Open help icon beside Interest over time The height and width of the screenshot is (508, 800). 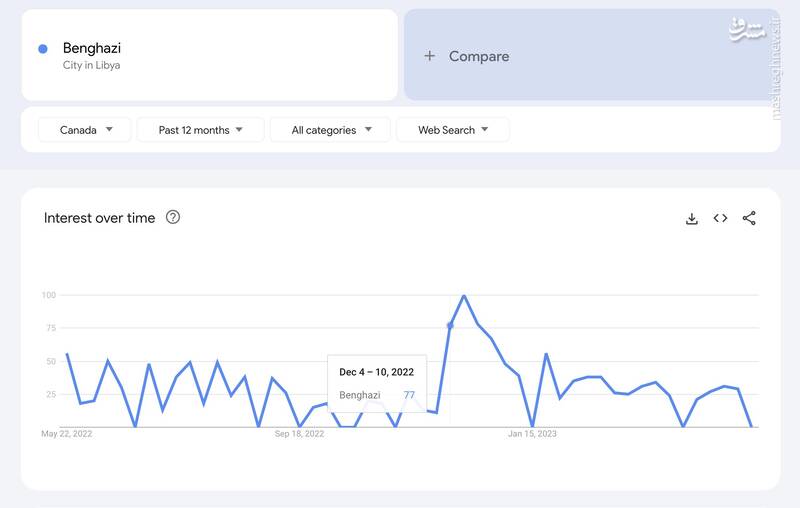pyautogui.click(x=173, y=218)
